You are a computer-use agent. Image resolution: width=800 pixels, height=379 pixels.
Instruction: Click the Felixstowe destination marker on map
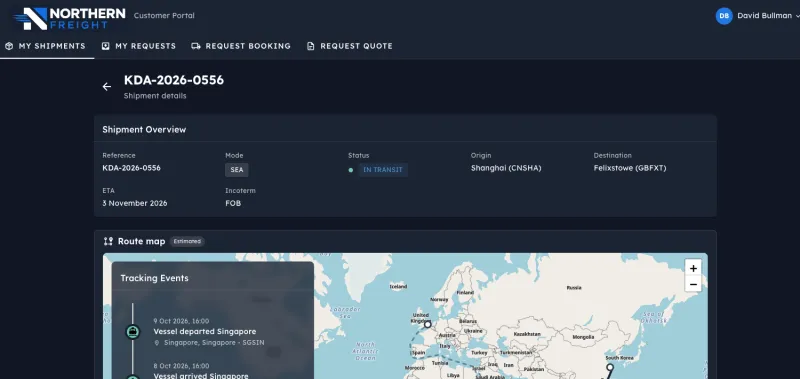pyautogui.click(x=428, y=324)
